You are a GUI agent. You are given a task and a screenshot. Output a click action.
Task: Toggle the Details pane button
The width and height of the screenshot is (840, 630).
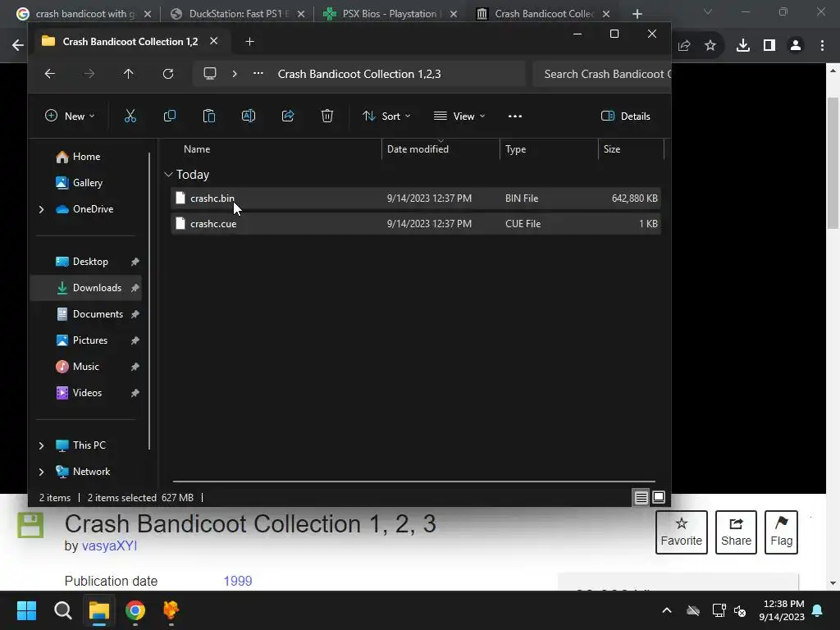pyautogui.click(x=626, y=116)
